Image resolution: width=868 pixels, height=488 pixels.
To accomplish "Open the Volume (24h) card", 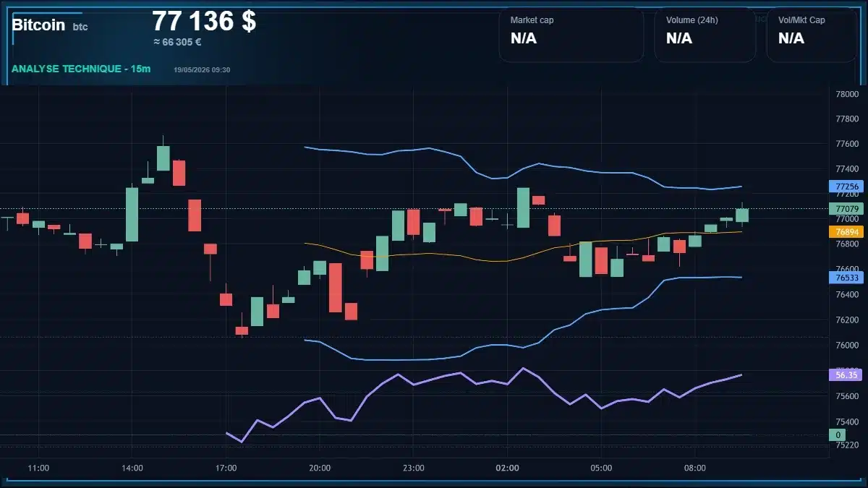I will (x=705, y=35).
